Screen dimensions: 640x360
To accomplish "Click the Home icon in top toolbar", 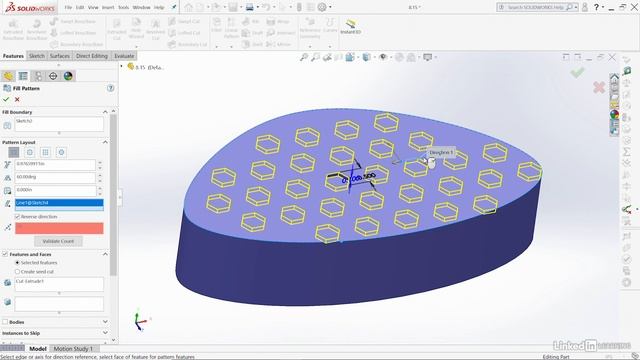I will (189, 7).
